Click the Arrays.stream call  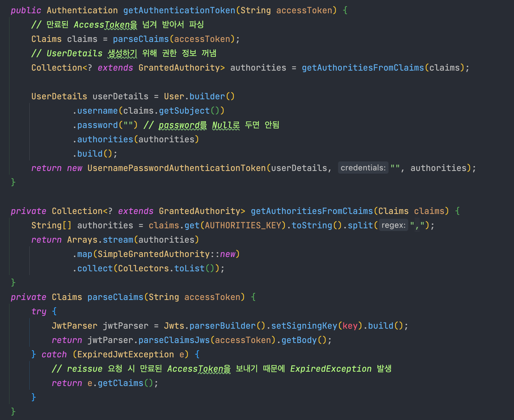[x=118, y=240]
